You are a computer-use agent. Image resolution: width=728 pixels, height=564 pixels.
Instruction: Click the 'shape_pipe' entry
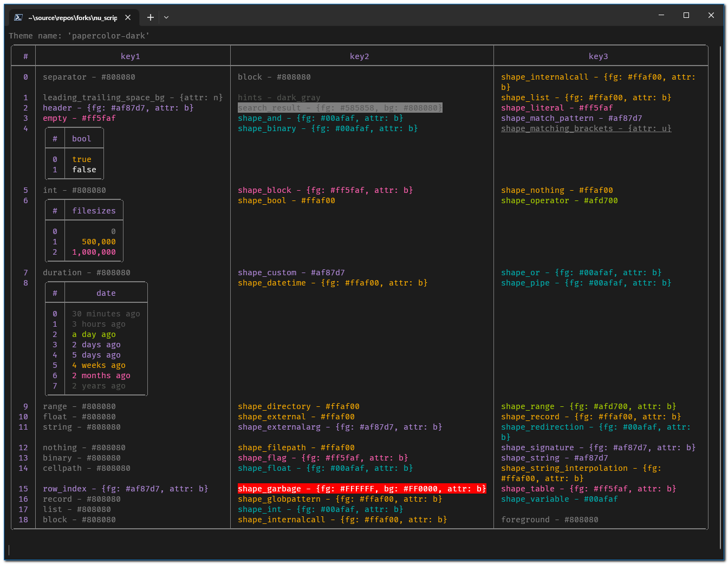(x=586, y=283)
